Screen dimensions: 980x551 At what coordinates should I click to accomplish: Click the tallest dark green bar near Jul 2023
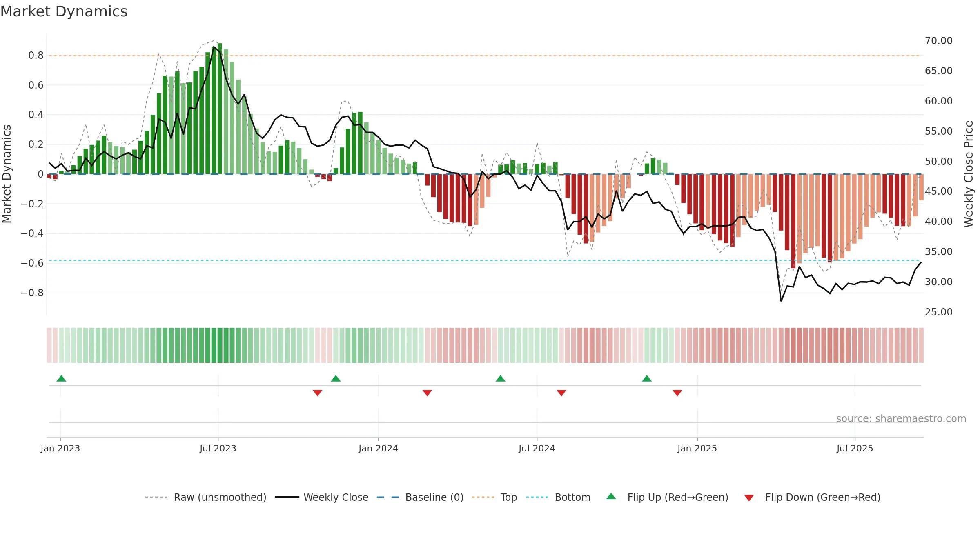[x=220, y=109]
